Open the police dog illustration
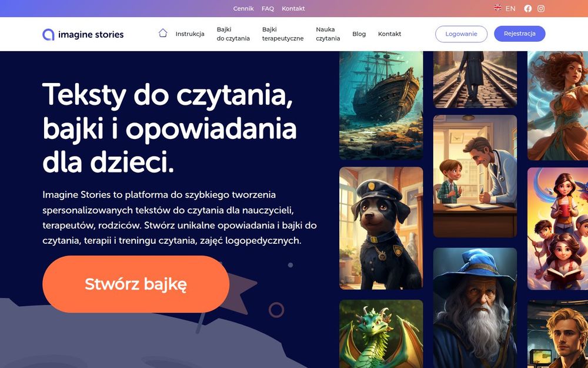The height and width of the screenshot is (368, 588). [x=381, y=228]
